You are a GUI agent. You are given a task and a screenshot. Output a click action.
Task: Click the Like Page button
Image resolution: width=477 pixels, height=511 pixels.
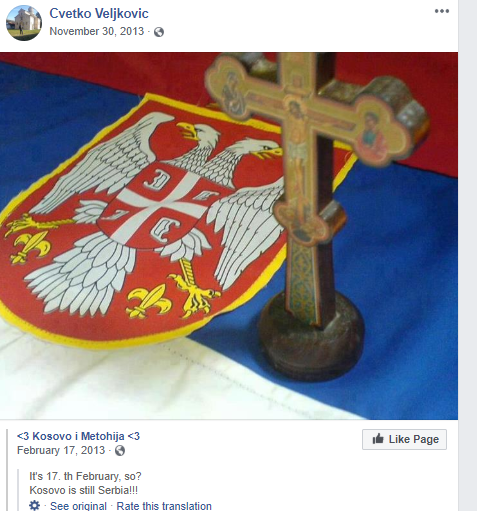pos(404,439)
